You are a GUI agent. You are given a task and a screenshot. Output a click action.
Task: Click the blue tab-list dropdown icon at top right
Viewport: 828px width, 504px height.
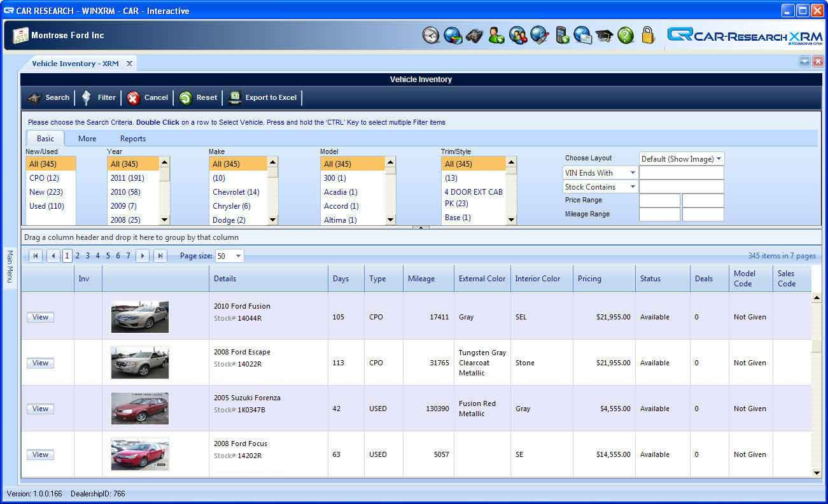805,62
